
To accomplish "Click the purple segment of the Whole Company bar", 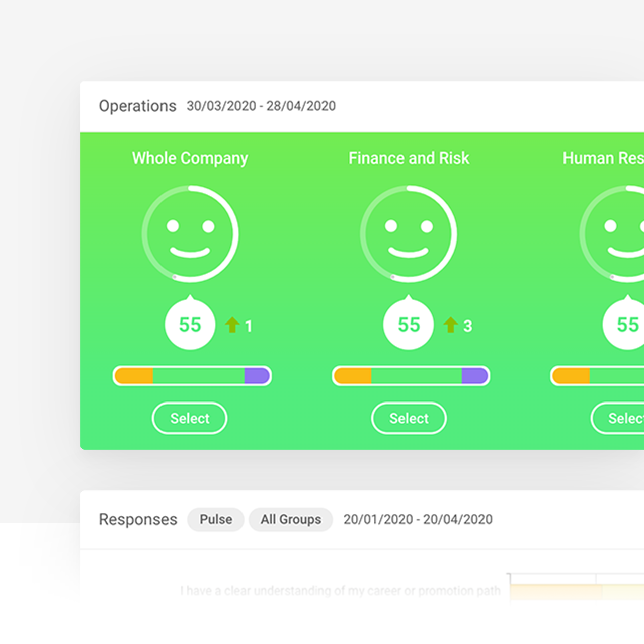I will coord(257,376).
